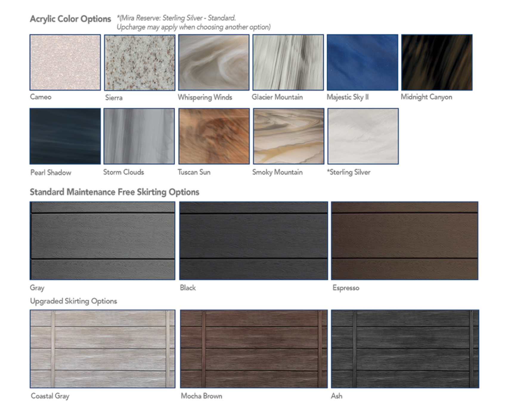505x420 pixels.
Task: Select the Glacier Mountain acrylic swatch
Action: (x=288, y=62)
